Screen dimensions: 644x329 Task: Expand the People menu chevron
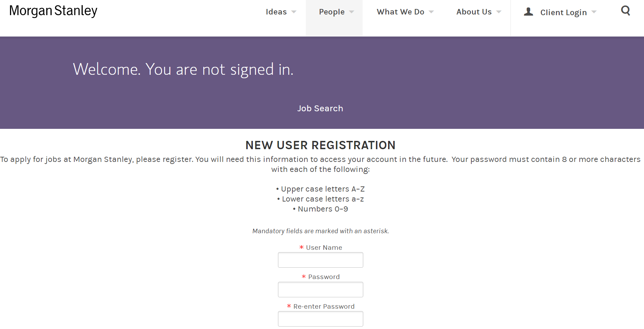tap(352, 12)
